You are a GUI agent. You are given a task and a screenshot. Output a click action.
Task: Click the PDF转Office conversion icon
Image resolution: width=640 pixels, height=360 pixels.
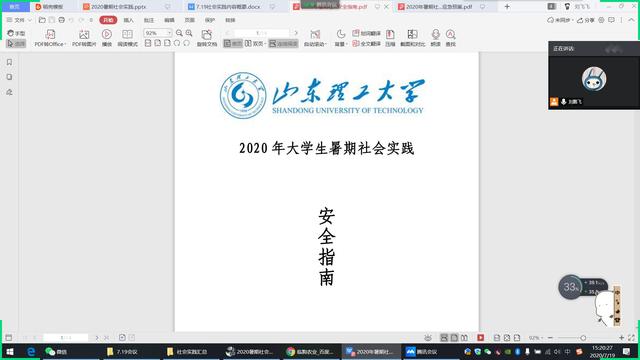pyautogui.click(x=50, y=38)
